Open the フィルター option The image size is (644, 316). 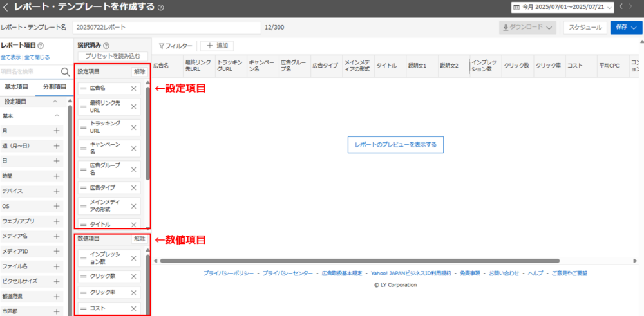(175, 46)
